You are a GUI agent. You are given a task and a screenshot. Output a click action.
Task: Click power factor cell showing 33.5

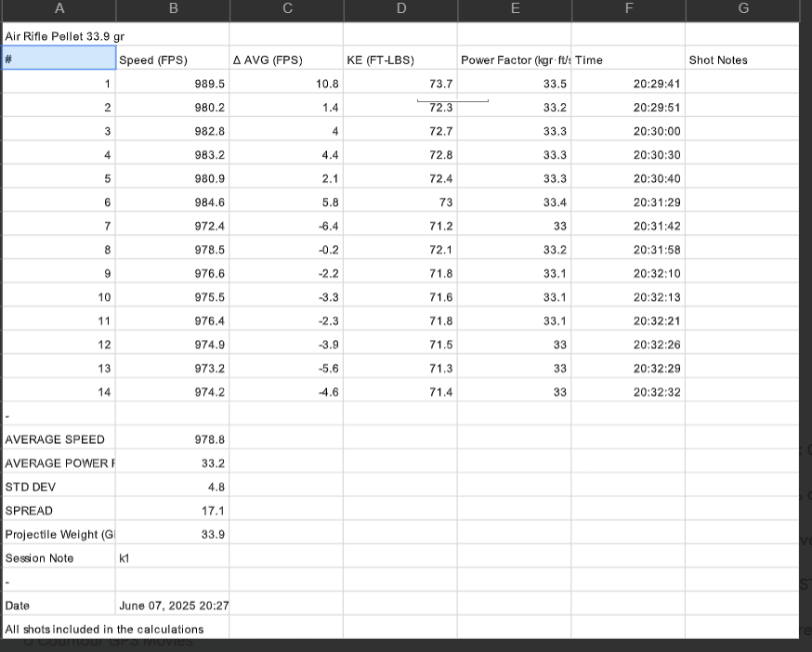tap(515, 84)
